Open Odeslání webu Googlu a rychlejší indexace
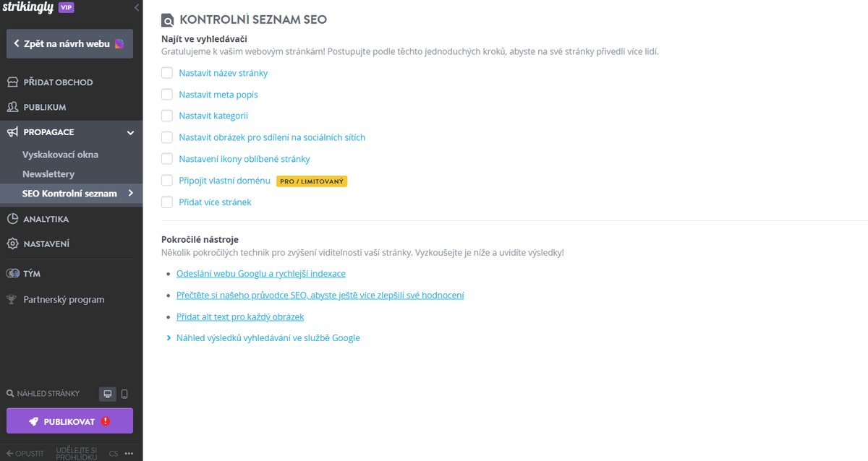This screenshot has width=868, height=461. [x=261, y=273]
